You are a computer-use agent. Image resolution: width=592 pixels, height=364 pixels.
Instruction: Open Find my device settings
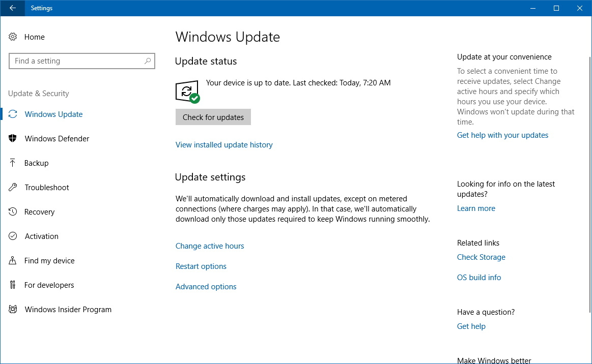coord(49,261)
